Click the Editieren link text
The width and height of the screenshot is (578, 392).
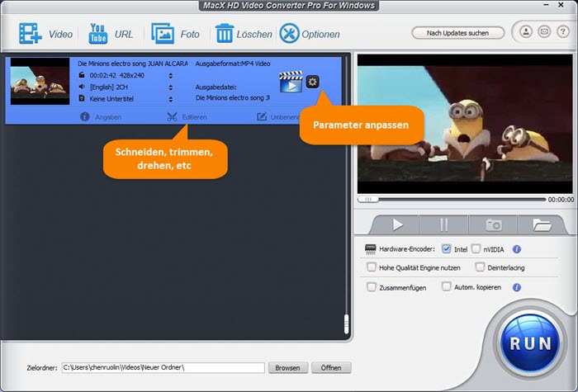(x=194, y=117)
